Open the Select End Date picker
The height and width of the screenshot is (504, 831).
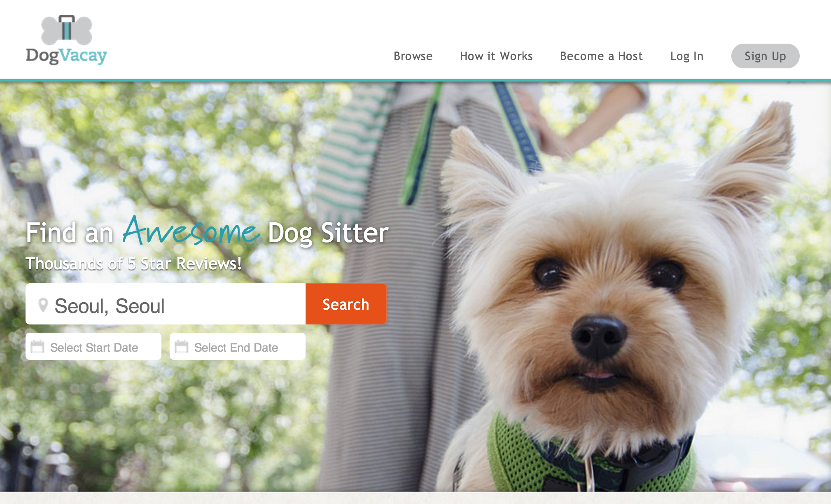238,346
